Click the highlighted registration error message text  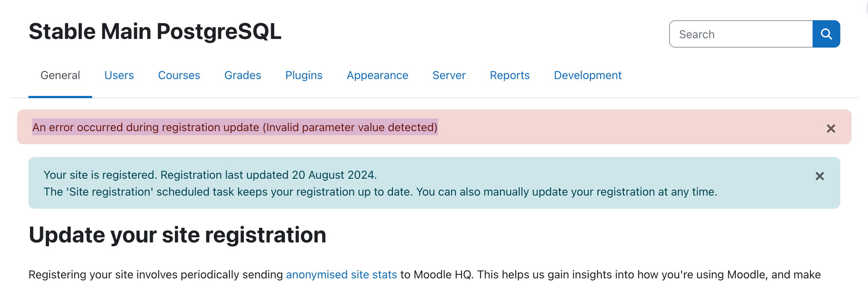tap(235, 127)
